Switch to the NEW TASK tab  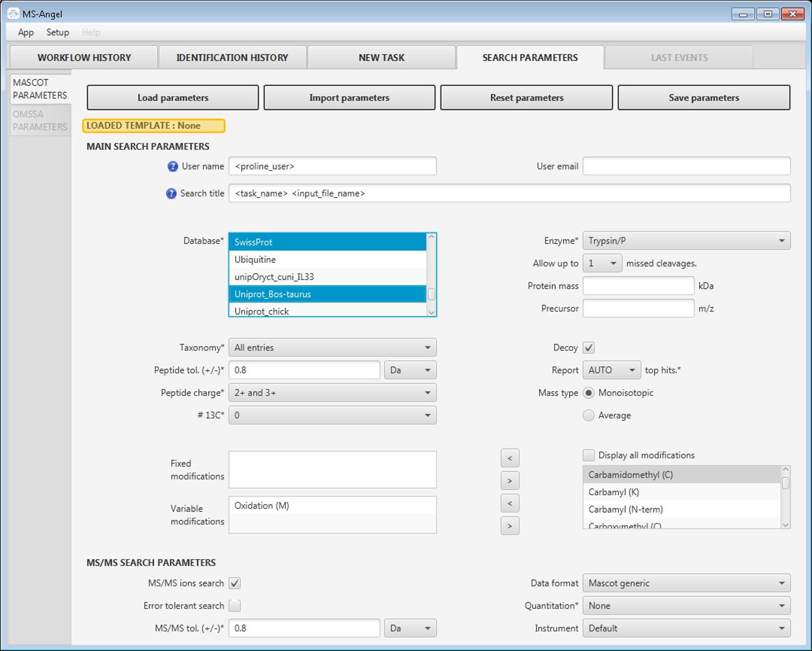(381, 58)
